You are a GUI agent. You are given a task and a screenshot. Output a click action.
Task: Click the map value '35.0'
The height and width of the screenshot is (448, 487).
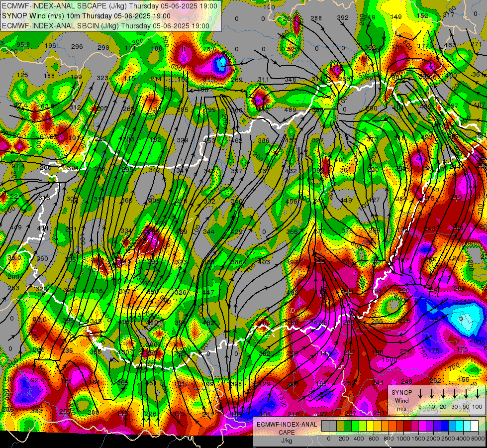pos(14,258)
